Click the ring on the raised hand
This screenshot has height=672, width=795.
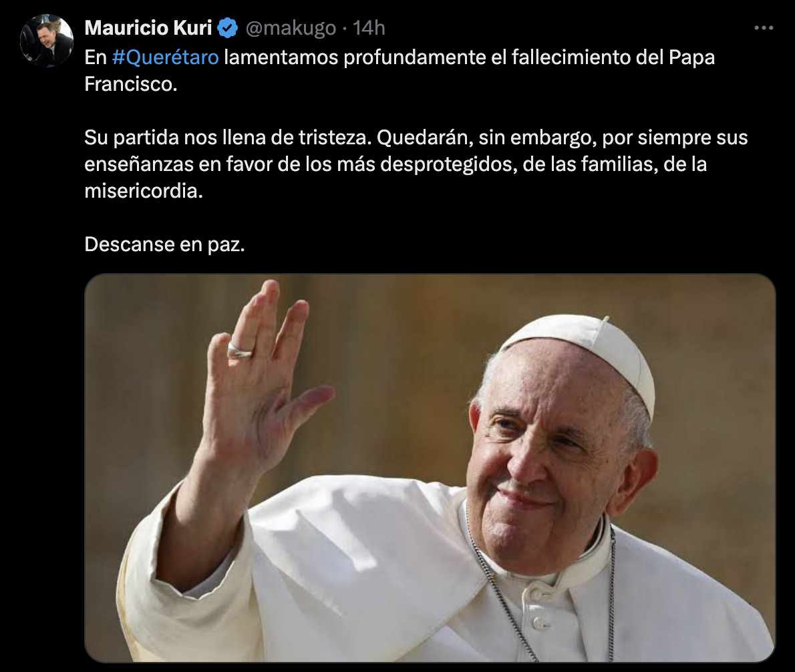tap(239, 350)
